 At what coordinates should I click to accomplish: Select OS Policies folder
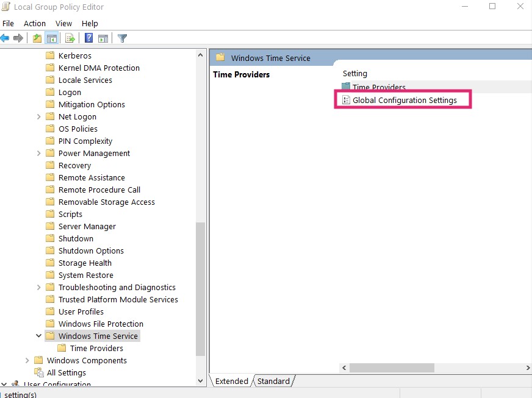point(77,129)
